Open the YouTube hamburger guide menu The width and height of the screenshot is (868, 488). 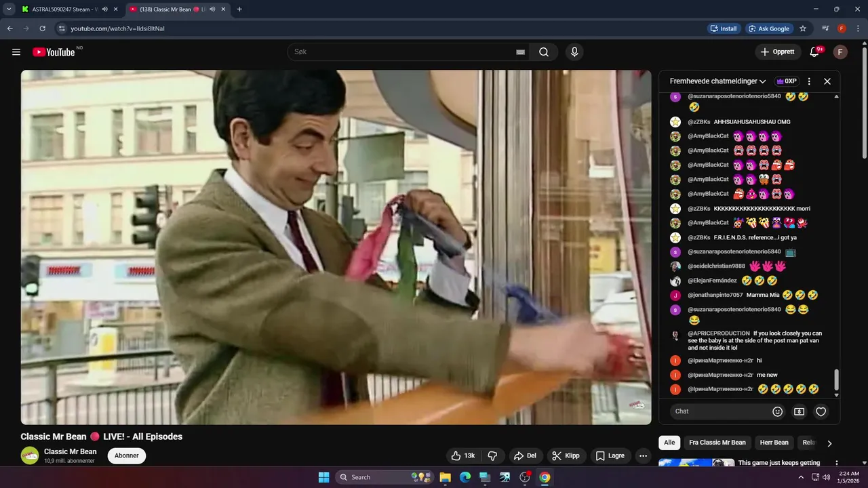16,52
